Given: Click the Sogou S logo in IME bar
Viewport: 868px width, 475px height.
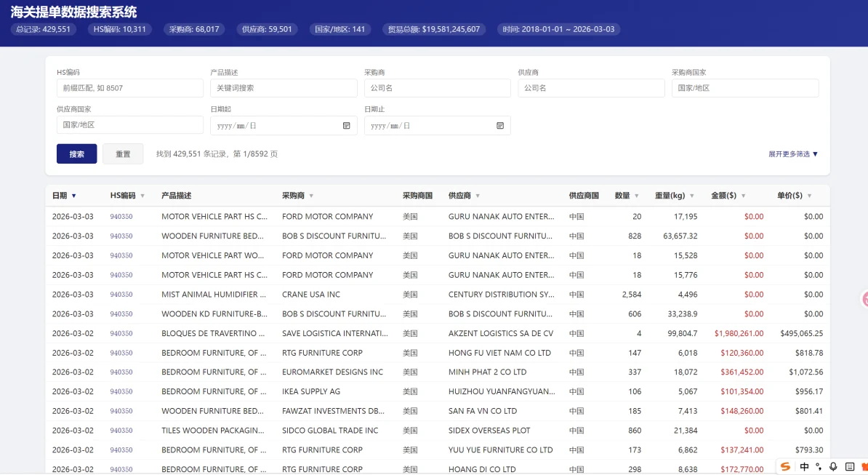Looking at the screenshot, I should [x=786, y=467].
